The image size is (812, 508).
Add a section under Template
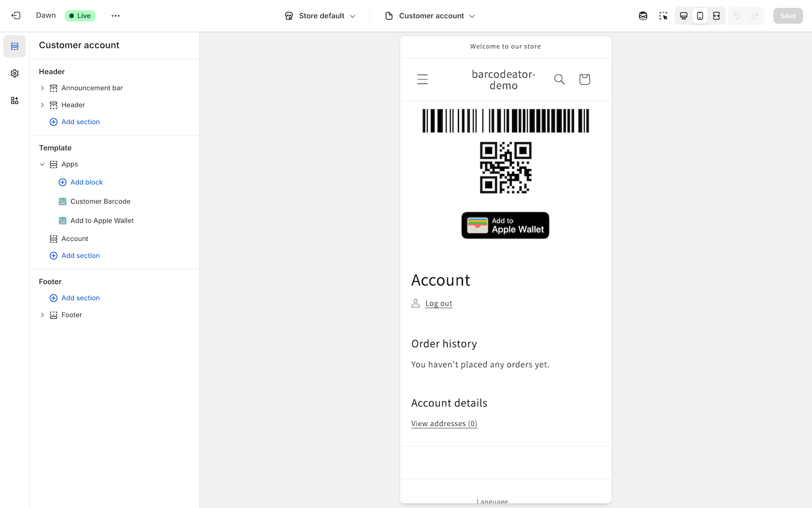tap(80, 255)
